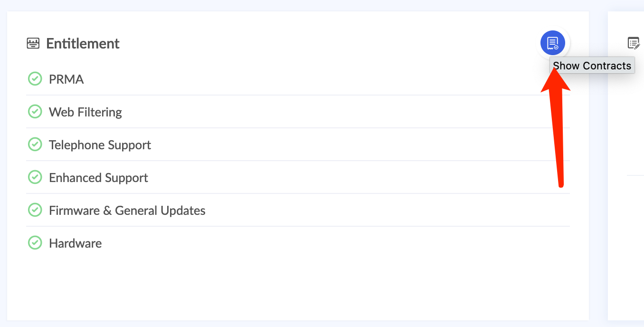Click the Show Contracts tooltip label
Image resolution: width=644 pixels, height=327 pixels.
click(x=592, y=66)
